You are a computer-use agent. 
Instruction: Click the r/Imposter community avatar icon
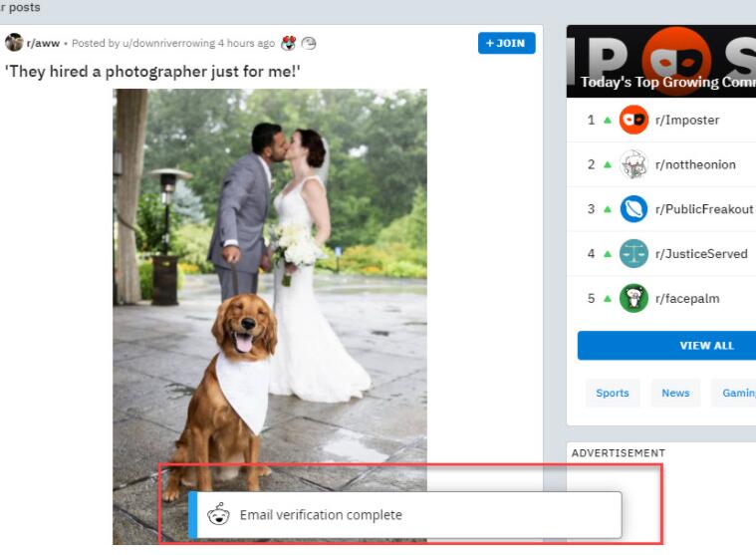633,120
